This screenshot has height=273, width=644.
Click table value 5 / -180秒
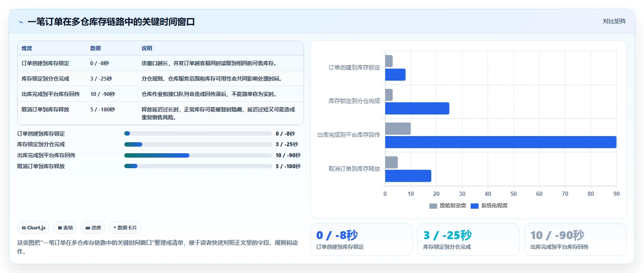pyautogui.click(x=103, y=110)
